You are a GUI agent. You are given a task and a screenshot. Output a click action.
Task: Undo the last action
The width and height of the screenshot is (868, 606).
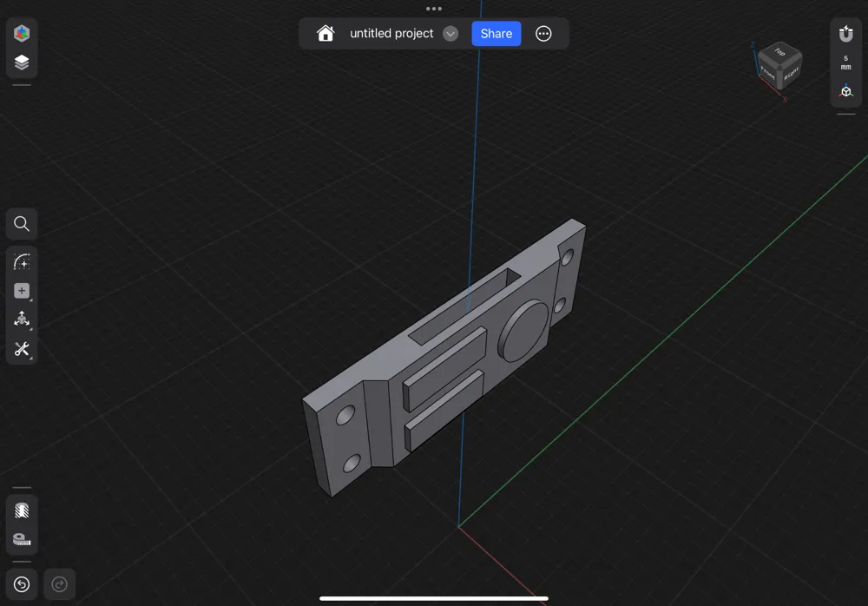[22, 583]
